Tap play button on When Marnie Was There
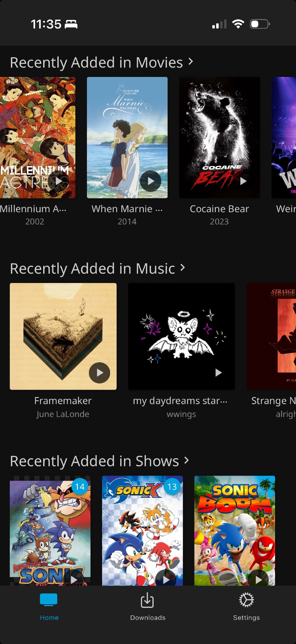The image size is (296, 644). point(150,181)
